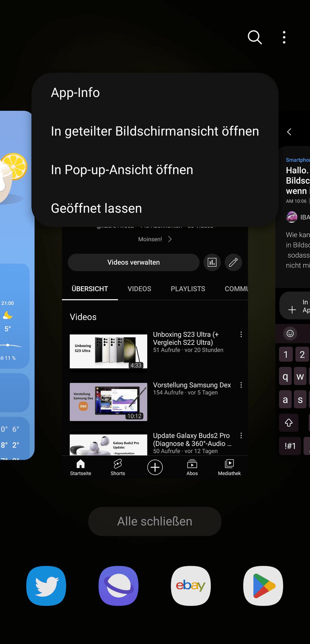This screenshot has height=644, width=310.
Task: Open YouTube Shorts tab
Action: point(118,467)
